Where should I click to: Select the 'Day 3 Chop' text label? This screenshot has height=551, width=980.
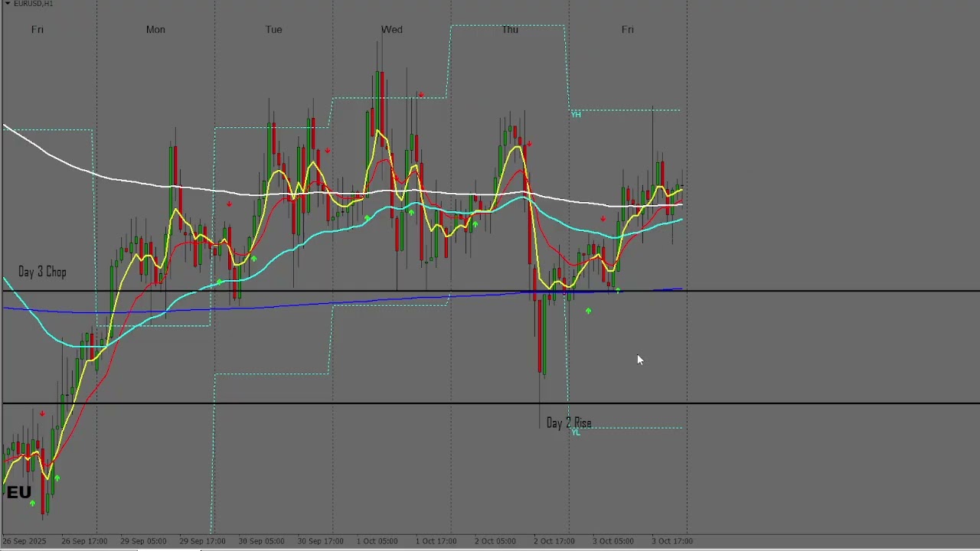point(42,272)
